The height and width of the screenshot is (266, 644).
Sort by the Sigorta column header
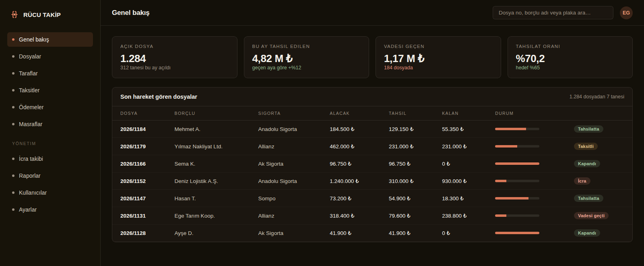[x=269, y=113]
